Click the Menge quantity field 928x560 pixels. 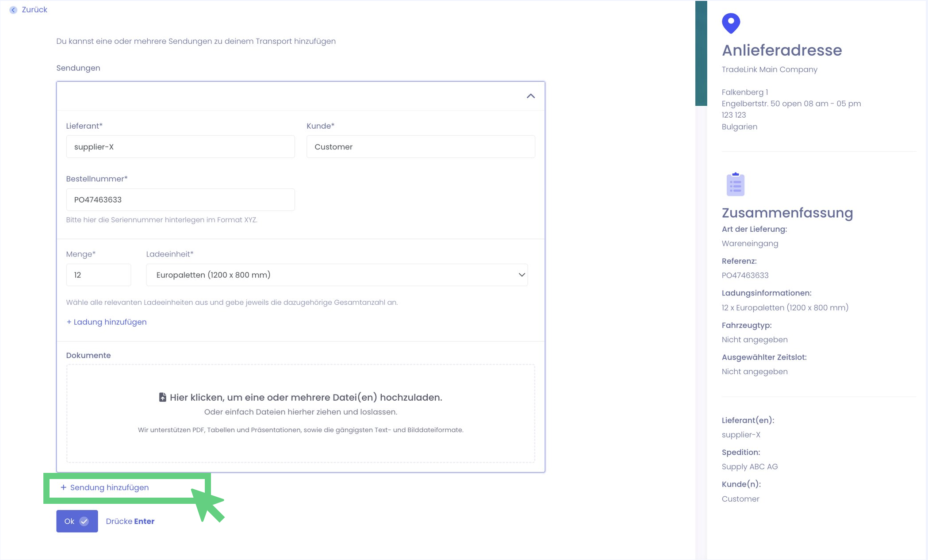pyautogui.click(x=98, y=275)
